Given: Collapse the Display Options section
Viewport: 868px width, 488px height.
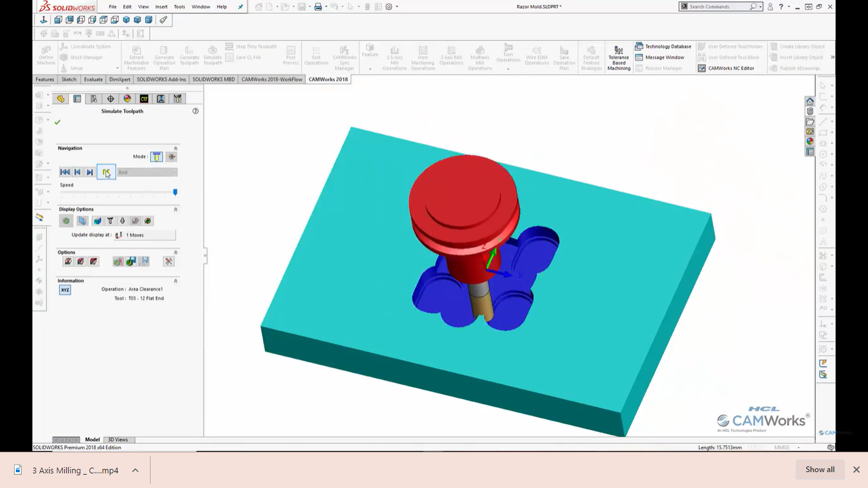Looking at the screenshot, I should [176, 209].
